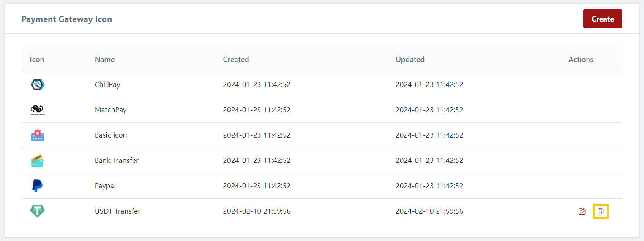Click the Actions column header
644x241 pixels.
click(x=581, y=60)
